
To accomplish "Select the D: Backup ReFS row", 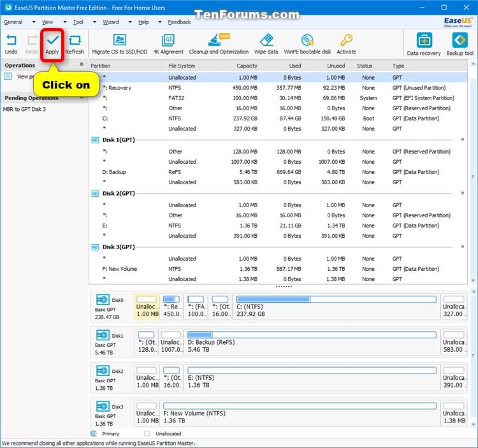I will [x=279, y=172].
